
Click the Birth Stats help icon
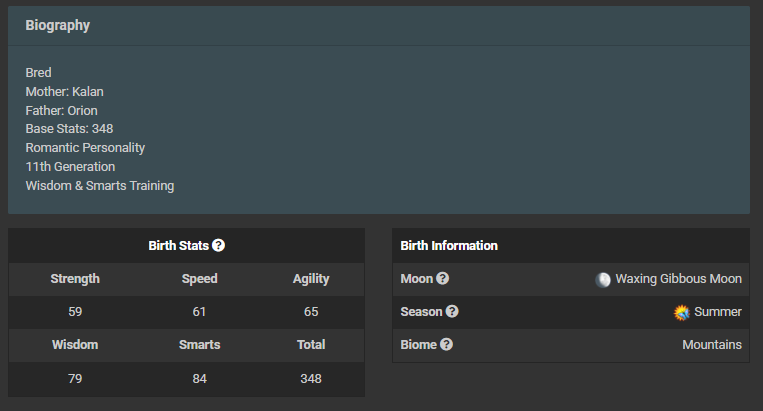click(218, 245)
